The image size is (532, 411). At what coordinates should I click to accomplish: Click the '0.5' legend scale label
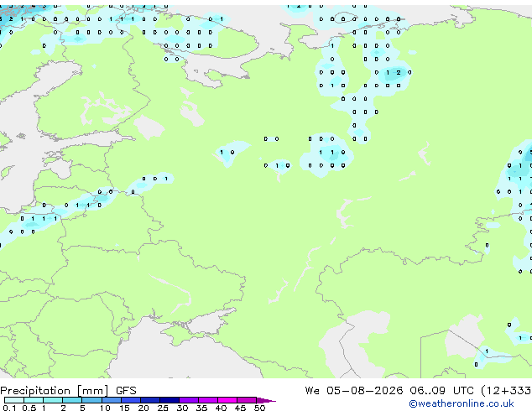29,408
